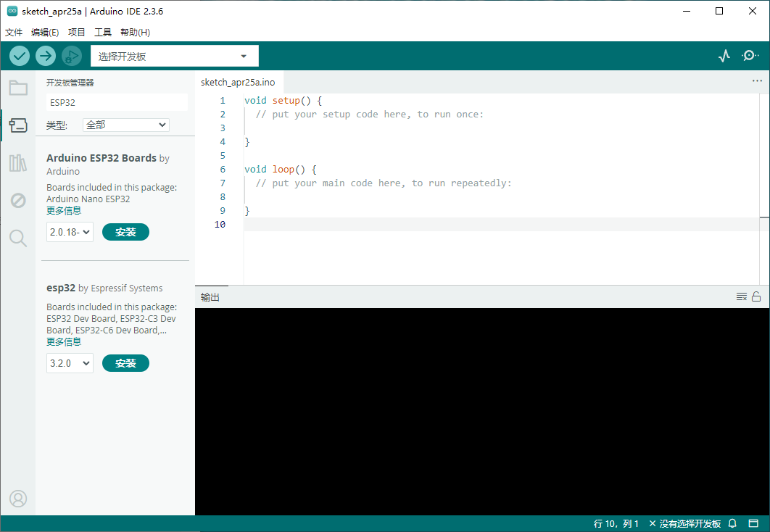Open the account profile icon

[18, 499]
